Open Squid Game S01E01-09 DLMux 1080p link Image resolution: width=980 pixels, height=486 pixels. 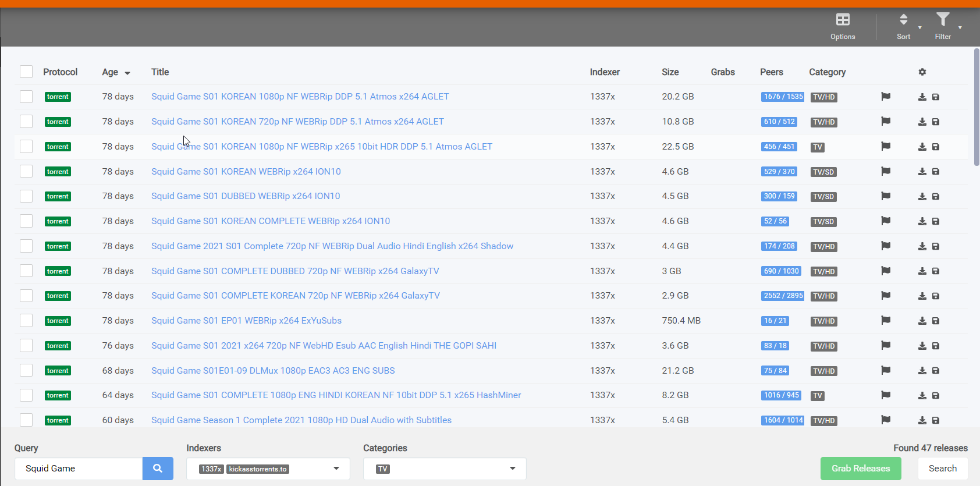[273, 371]
